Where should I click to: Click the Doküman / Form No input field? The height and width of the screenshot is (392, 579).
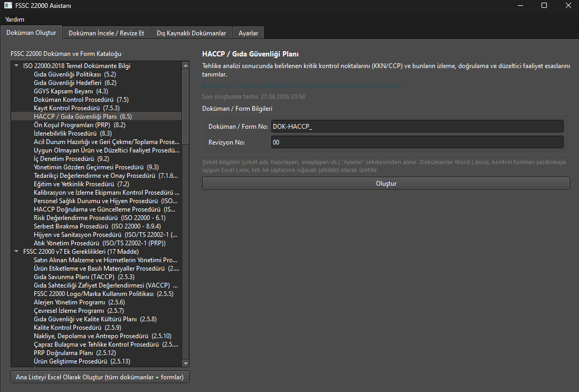coord(417,126)
